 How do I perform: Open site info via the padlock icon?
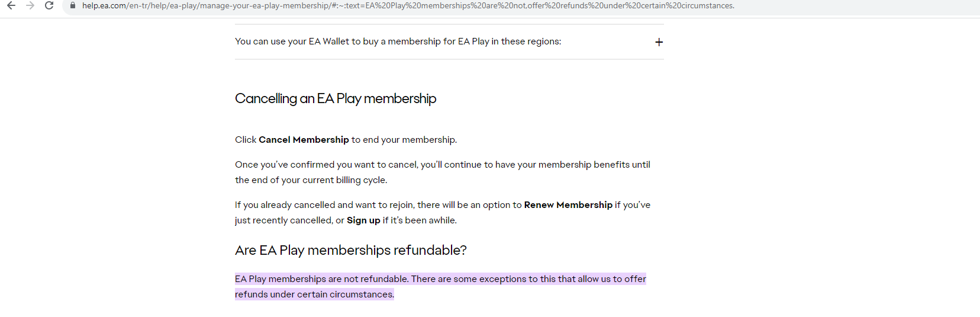[x=73, y=5]
